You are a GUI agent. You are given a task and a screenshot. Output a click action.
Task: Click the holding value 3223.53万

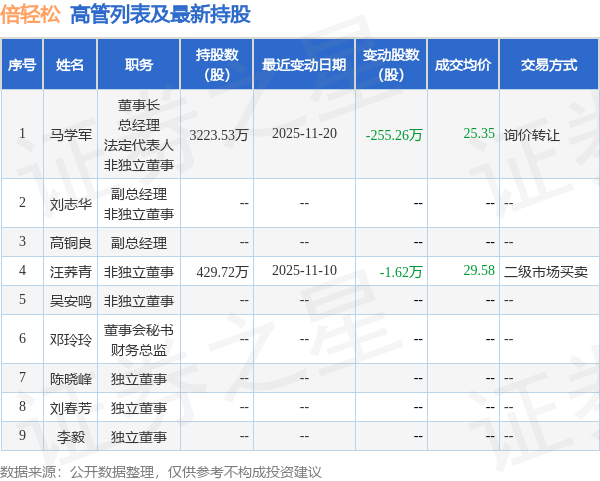pyautogui.click(x=219, y=135)
